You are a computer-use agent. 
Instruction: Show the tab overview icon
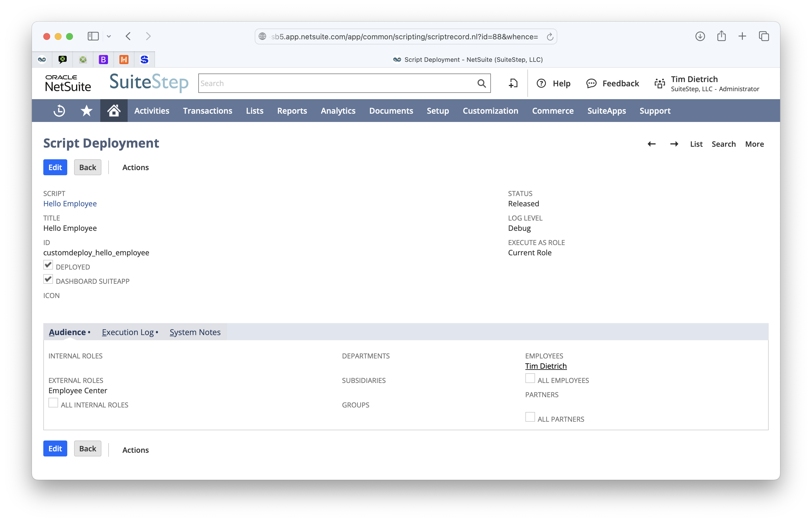[x=764, y=36]
